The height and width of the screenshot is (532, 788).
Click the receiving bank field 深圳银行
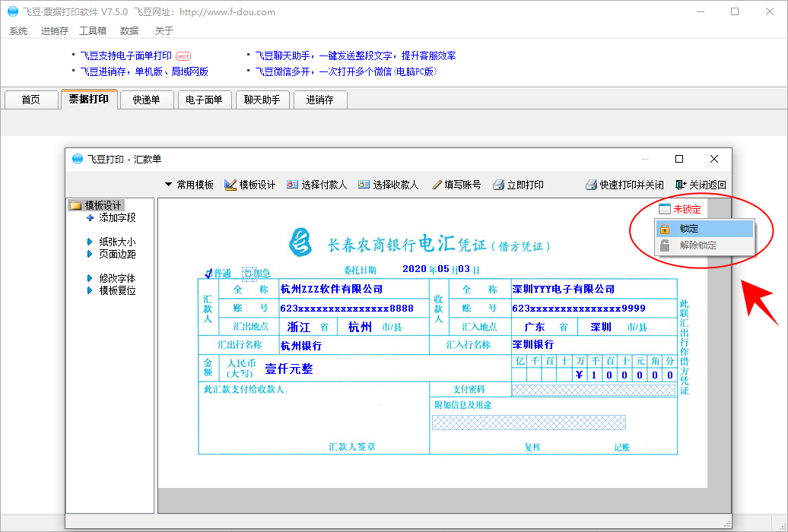point(532,344)
